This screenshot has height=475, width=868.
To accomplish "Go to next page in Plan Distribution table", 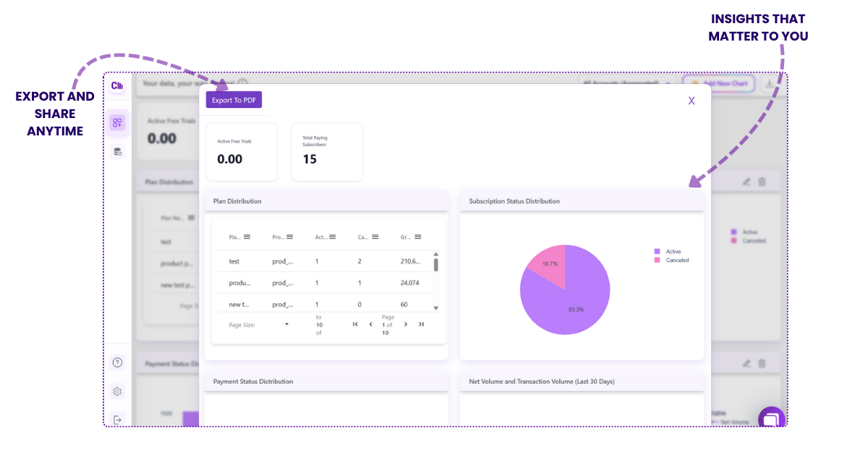I will click(405, 324).
